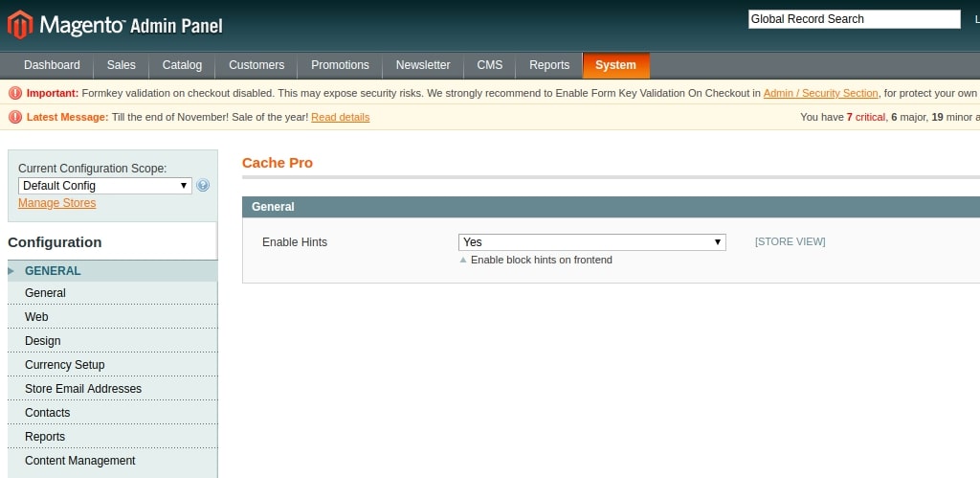Select Content Management in the sidebar
980x478 pixels.
point(113,461)
